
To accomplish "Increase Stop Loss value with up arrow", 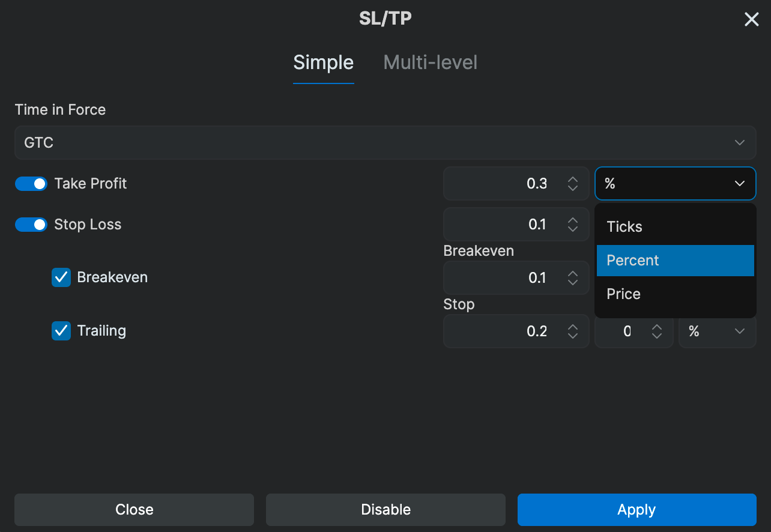I will point(573,220).
